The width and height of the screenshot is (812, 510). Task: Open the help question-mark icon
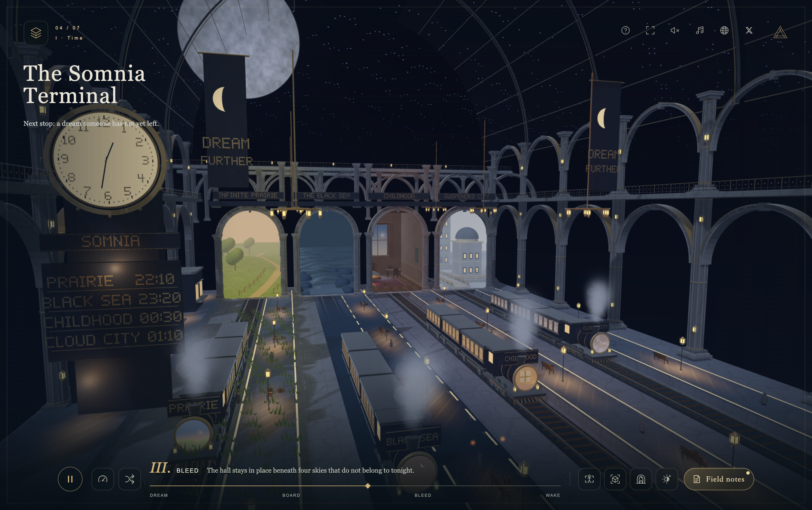625,30
